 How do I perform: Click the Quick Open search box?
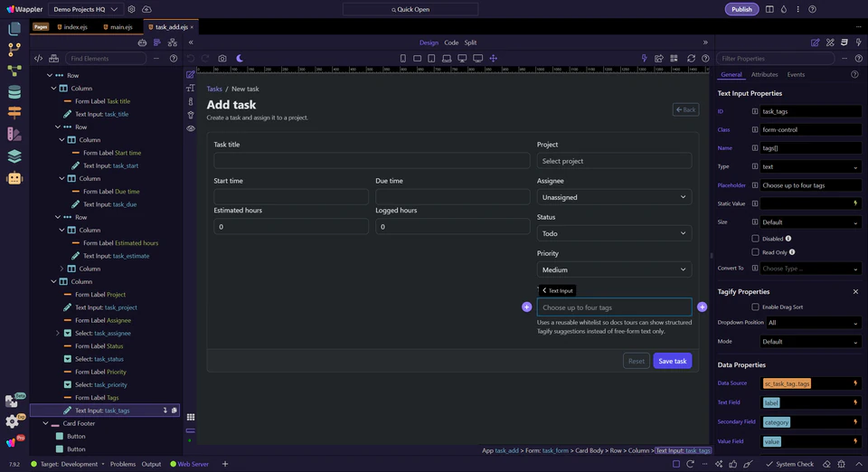click(x=410, y=9)
